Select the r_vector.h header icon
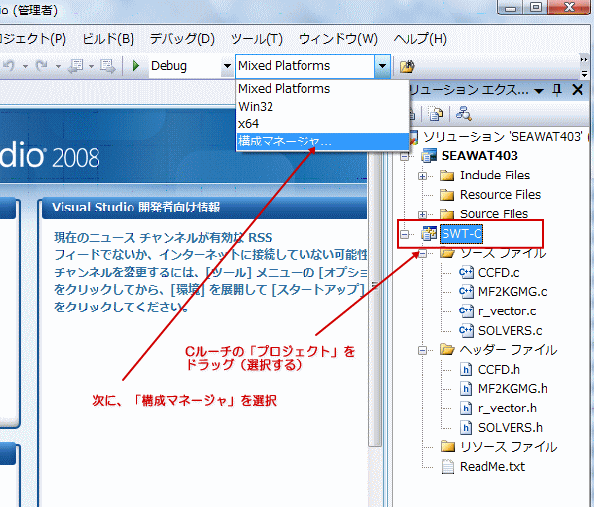This screenshot has height=507, width=594. (x=466, y=408)
